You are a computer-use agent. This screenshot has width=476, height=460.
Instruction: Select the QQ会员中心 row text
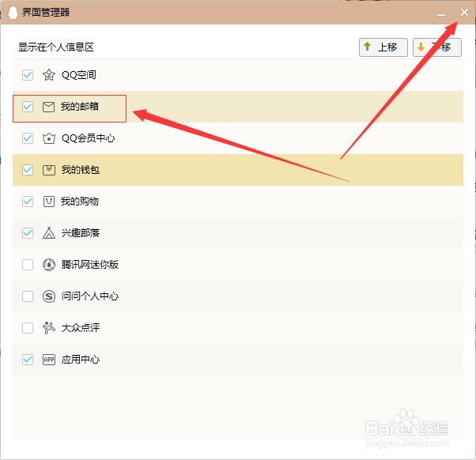tap(88, 138)
